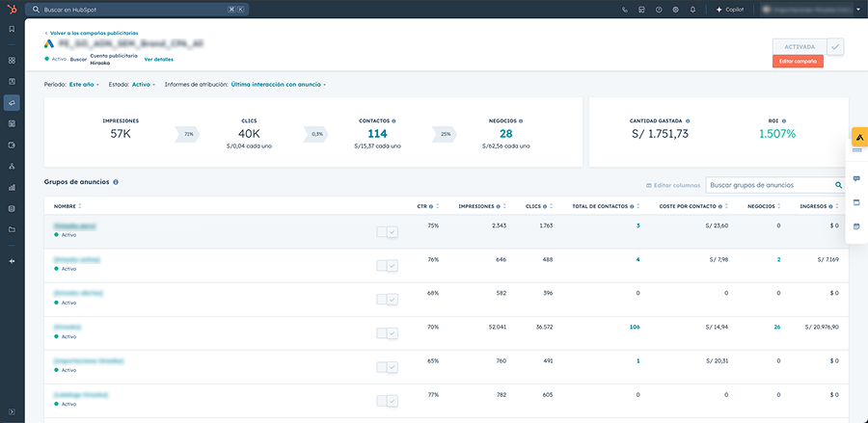The image size is (868, 423).
Task: Open Copilot from the top bar
Action: point(730,10)
